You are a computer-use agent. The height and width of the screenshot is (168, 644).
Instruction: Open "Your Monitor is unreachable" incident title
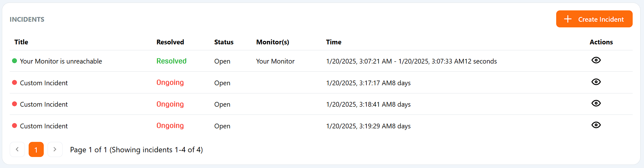click(61, 61)
